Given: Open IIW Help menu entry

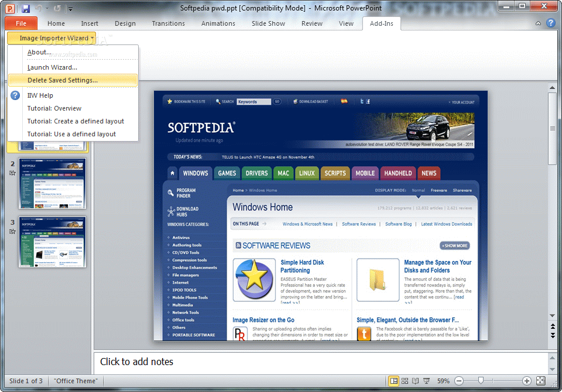Looking at the screenshot, I should click(73, 95).
